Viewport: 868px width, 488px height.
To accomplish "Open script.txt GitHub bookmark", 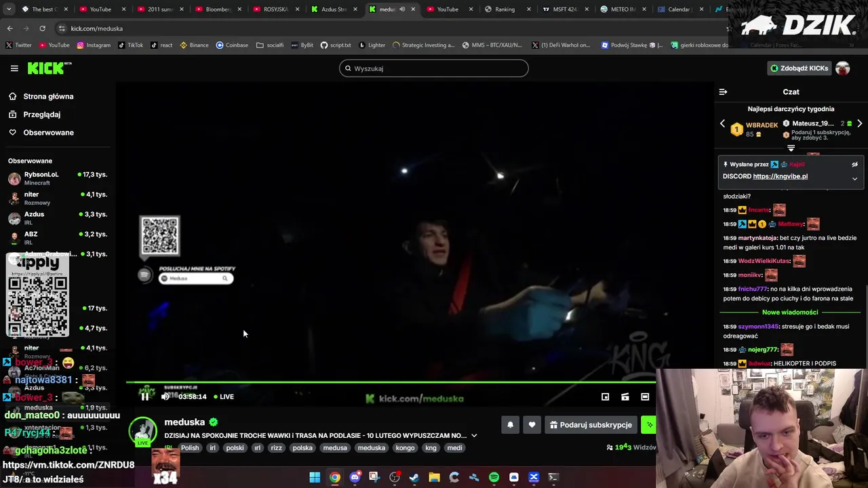I will [336, 45].
